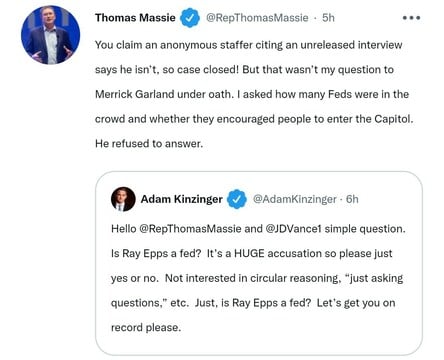Click the line 'crowd and whether they encouraged'
The width and height of the screenshot is (444, 360).
254,119
